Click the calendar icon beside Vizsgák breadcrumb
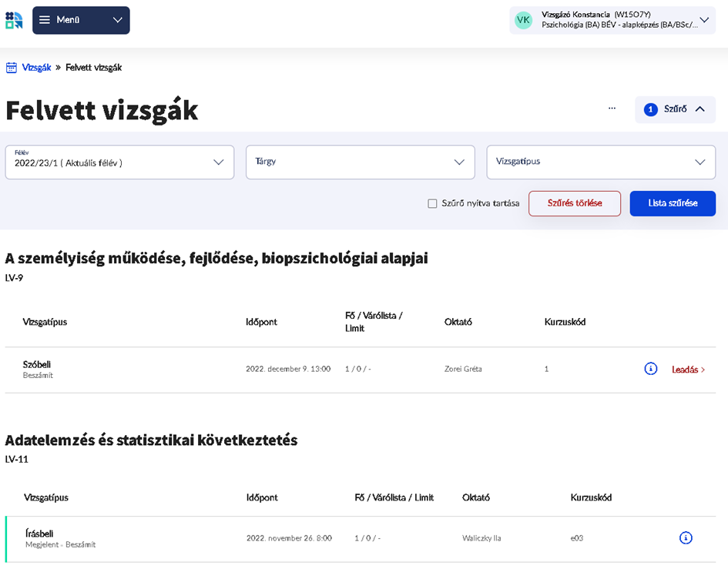728x579 pixels. click(x=12, y=68)
